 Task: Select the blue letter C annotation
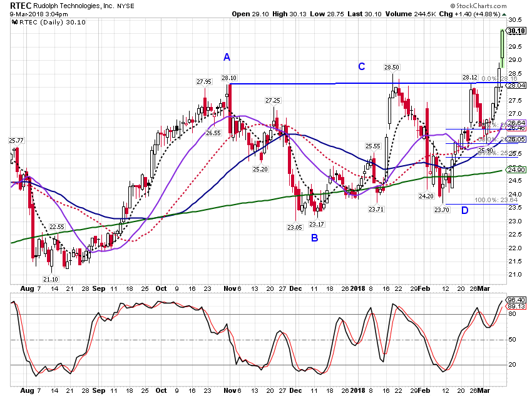[x=362, y=66]
